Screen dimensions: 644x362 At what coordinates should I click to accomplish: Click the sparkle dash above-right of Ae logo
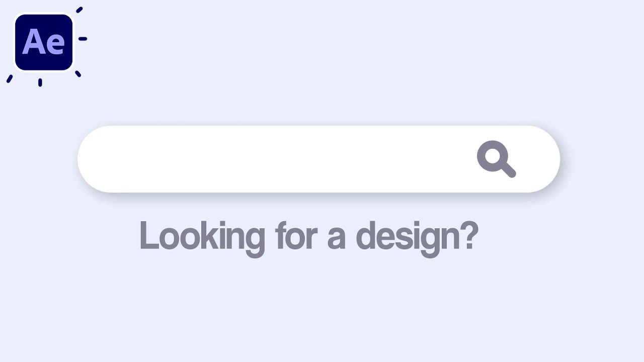coord(79,10)
